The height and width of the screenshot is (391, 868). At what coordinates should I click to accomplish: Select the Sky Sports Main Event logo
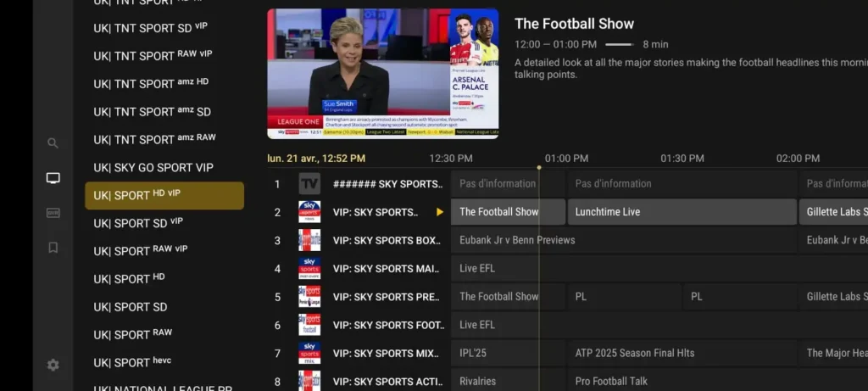point(309,269)
